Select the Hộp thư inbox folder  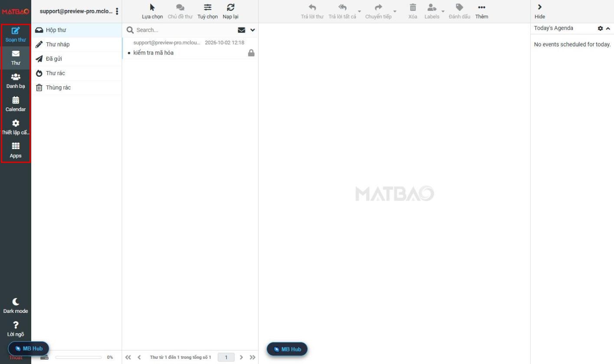pos(76,30)
